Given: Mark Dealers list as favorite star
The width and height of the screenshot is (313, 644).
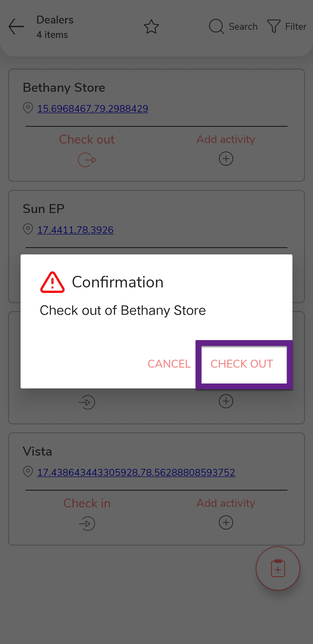Looking at the screenshot, I should click(151, 27).
